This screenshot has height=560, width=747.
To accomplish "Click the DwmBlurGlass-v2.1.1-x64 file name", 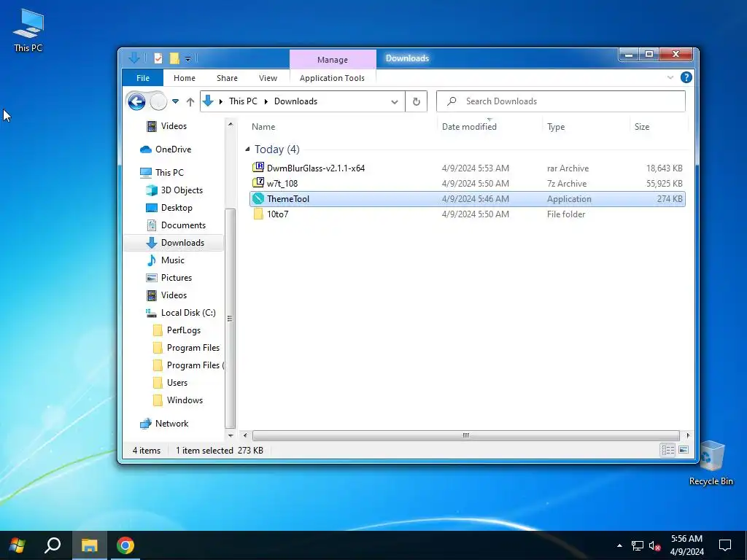I will (x=316, y=168).
